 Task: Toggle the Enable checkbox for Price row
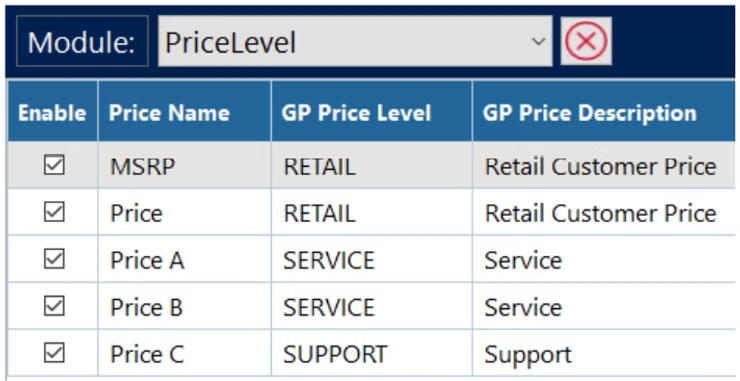[x=54, y=212]
